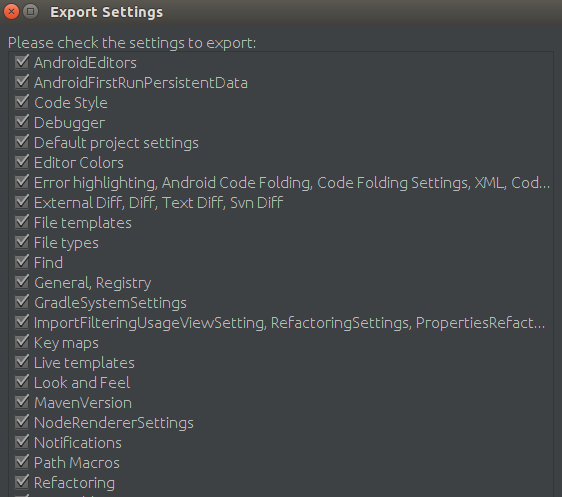Close the Export Settings dialog
This screenshot has width=562, height=497.
click(x=11, y=12)
